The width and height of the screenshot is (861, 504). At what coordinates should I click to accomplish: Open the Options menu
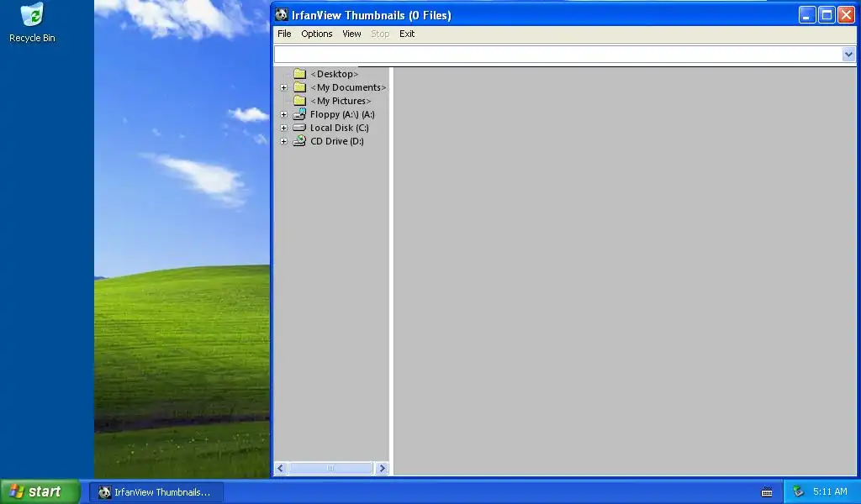[316, 34]
